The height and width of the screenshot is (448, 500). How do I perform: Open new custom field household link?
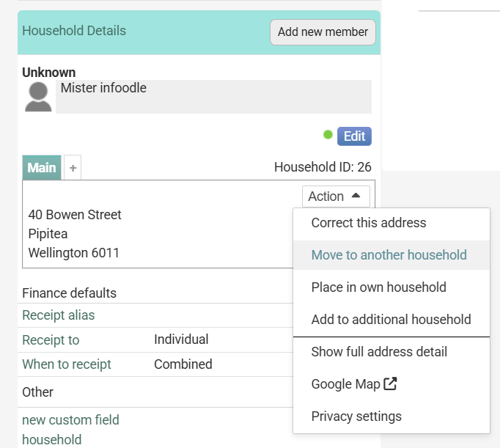(70, 430)
